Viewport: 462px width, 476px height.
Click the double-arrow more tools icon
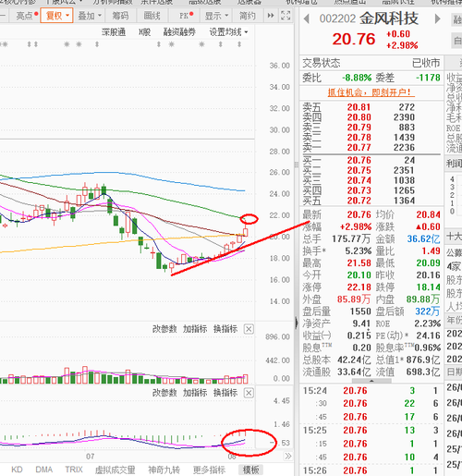click(271, 16)
